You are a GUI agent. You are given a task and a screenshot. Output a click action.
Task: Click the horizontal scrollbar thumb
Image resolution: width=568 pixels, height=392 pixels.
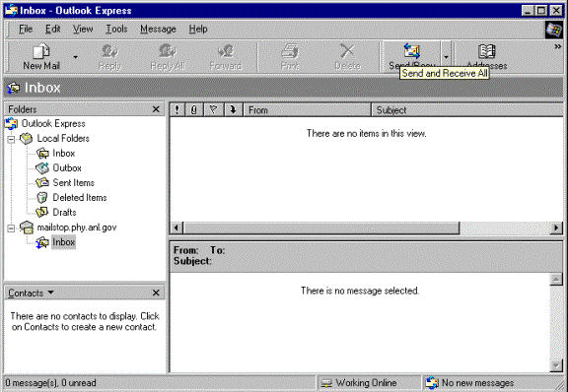click(x=321, y=229)
